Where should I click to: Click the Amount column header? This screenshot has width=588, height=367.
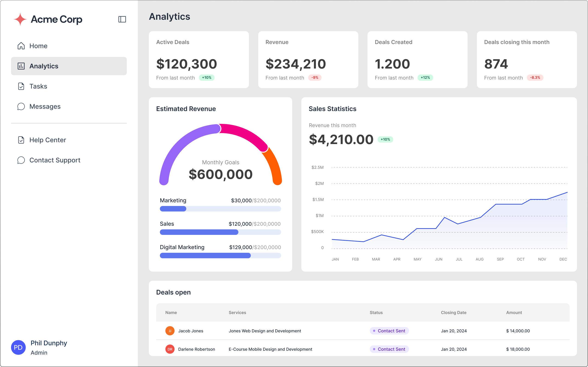[x=514, y=313]
